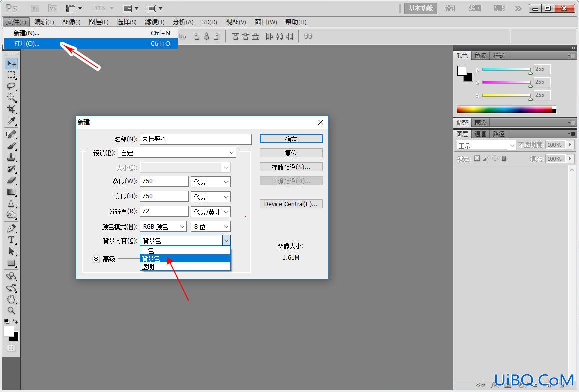Expand the 高级 advanced options
The width and height of the screenshot is (579, 392).
96,259
